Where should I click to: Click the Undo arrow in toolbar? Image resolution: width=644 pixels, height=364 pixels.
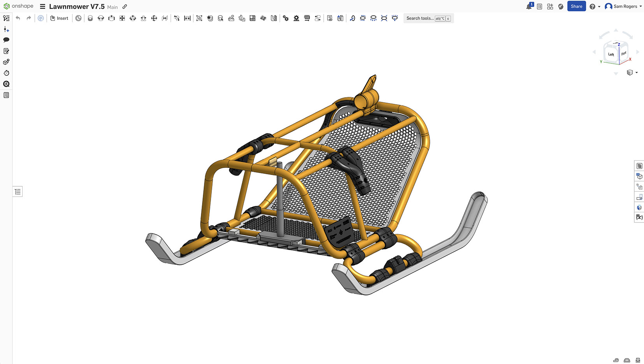coord(18,18)
